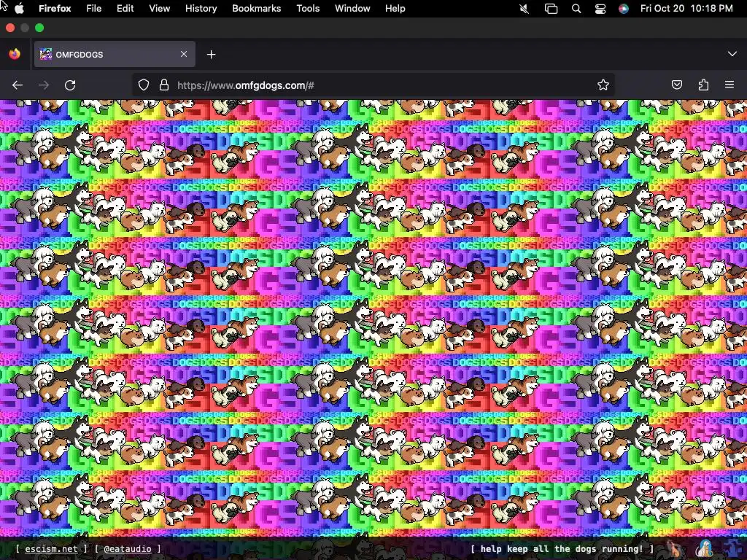This screenshot has height=560, width=747.
Task: Click the date and time display
Action: (x=686, y=9)
